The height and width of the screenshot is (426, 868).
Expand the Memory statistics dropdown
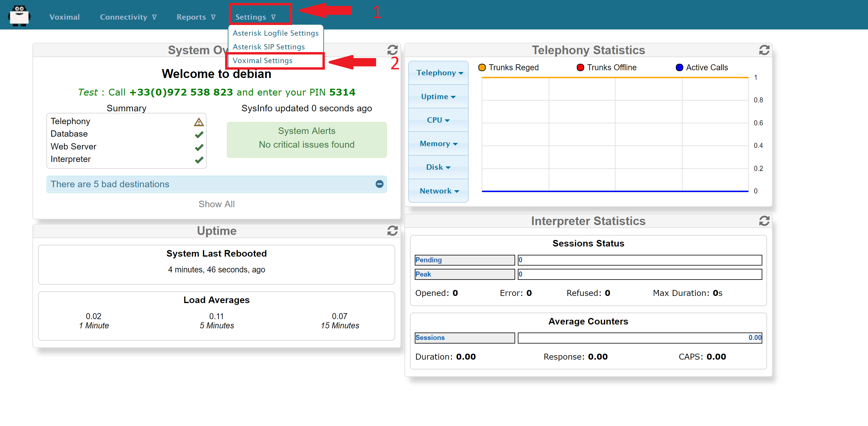click(438, 143)
